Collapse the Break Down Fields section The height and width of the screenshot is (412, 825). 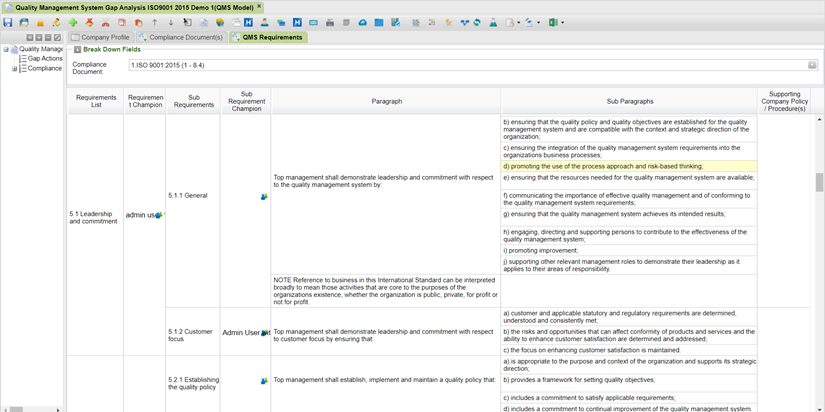click(x=76, y=48)
